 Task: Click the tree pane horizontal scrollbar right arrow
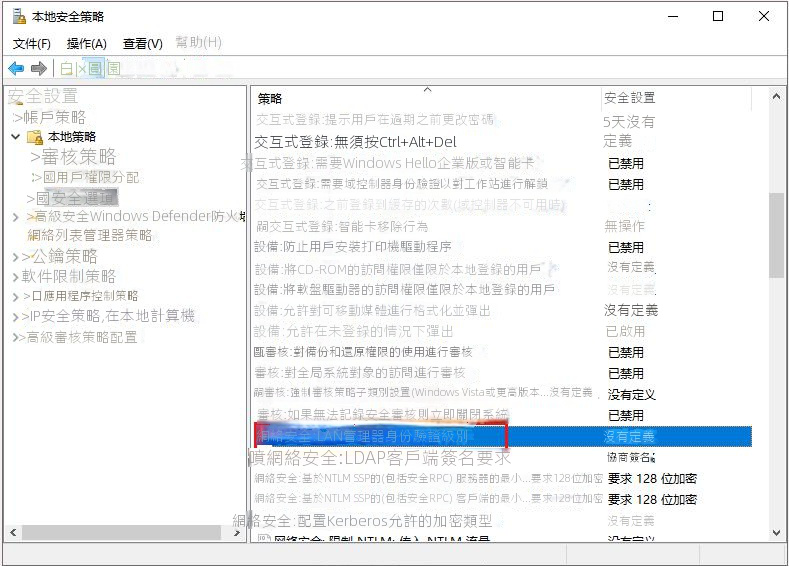click(236, 532)
